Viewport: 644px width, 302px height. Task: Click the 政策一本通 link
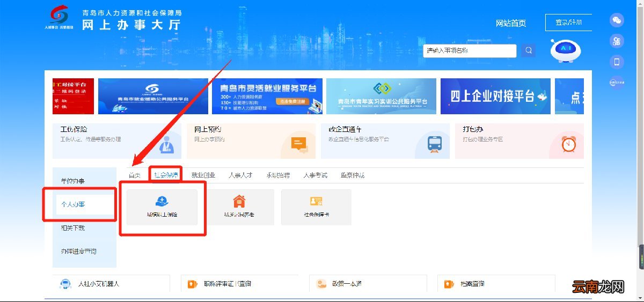[347, 284]
